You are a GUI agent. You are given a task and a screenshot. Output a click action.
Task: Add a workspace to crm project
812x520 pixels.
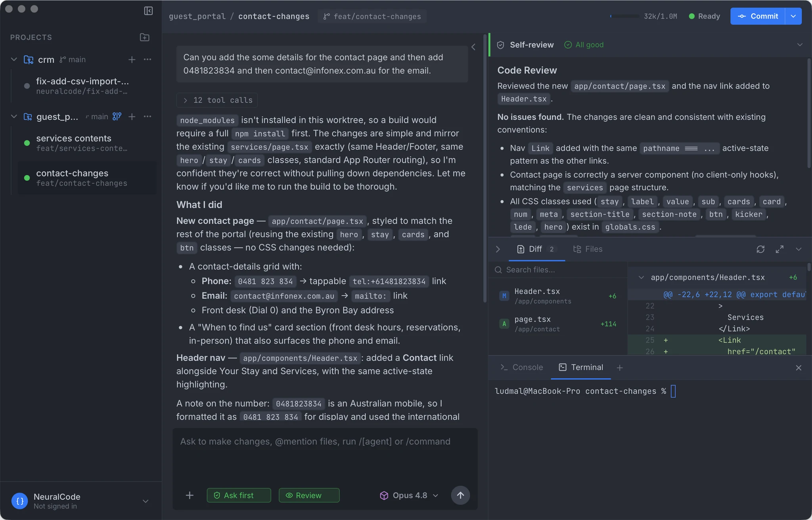(132, 59)
